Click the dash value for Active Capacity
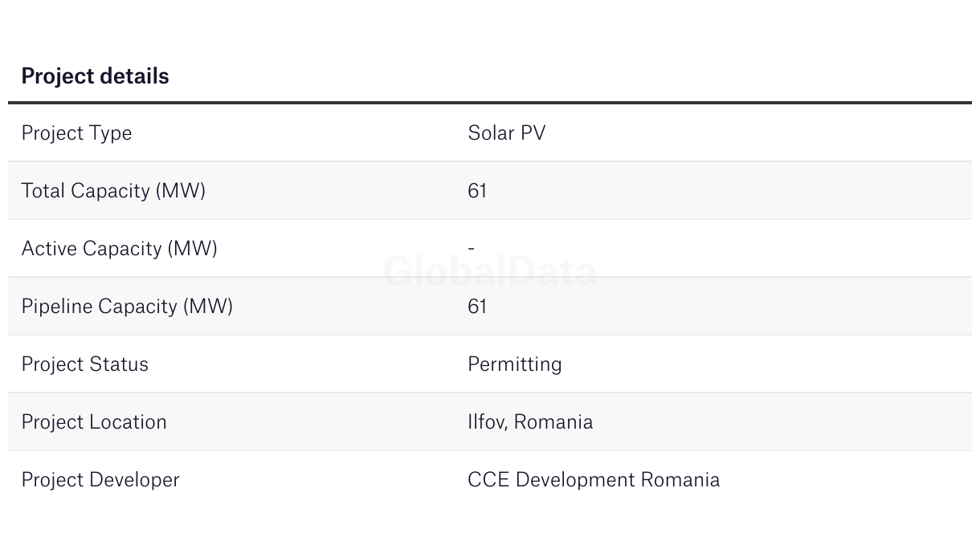Viewport: 980px width, 541px height. 472,249
